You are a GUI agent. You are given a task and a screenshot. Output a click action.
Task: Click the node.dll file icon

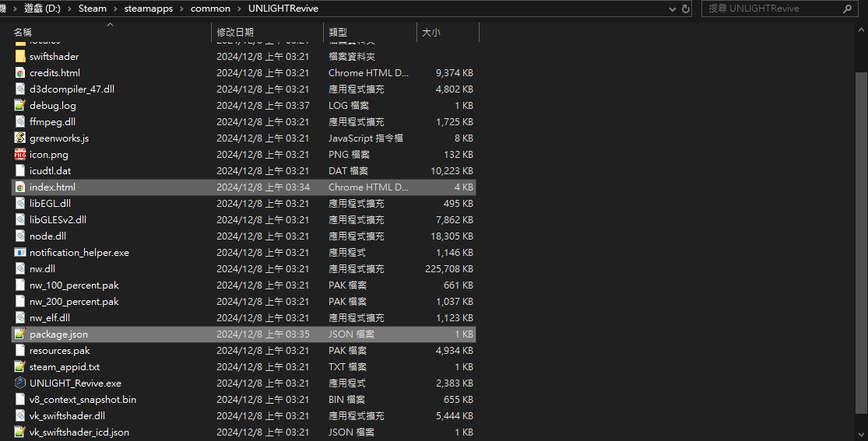20,236
